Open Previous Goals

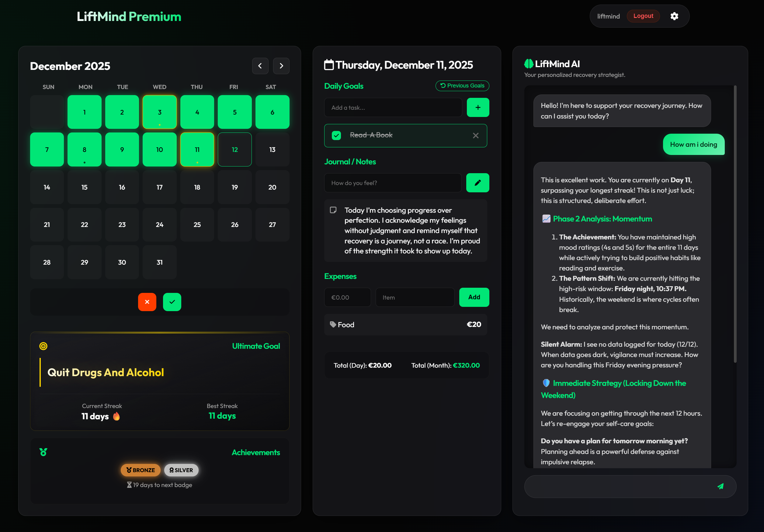[x=462, y=85]
